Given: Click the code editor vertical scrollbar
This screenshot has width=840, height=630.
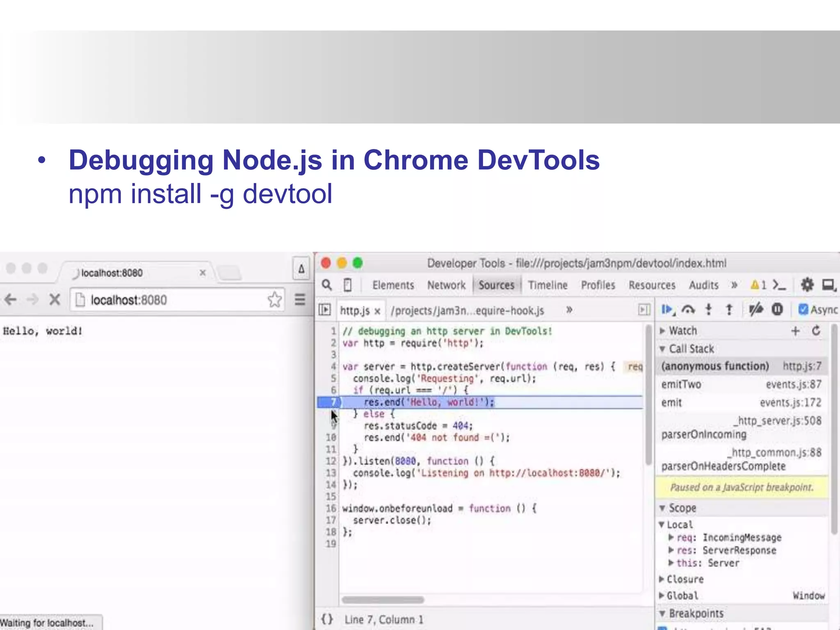Looking at the screenshot, I should click(x=648, y=395).
